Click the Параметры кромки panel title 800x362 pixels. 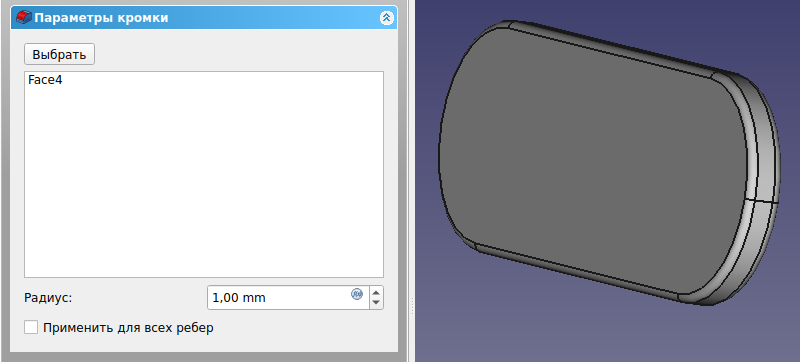[x=101, y=18]
